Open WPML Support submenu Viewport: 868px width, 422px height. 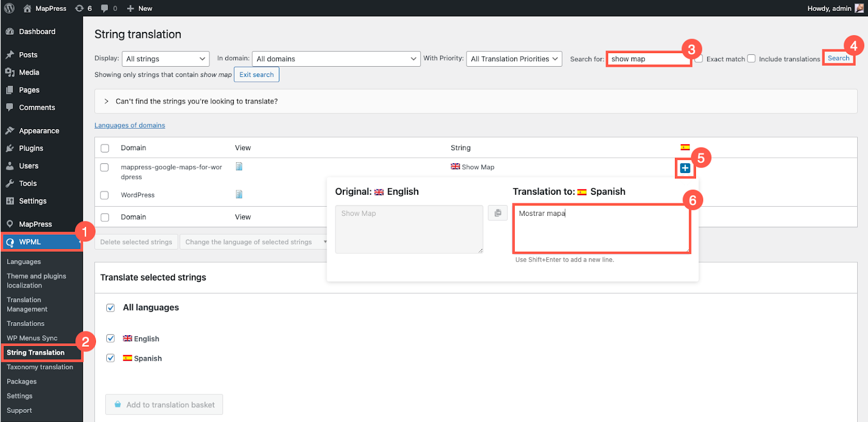point(19,411)
